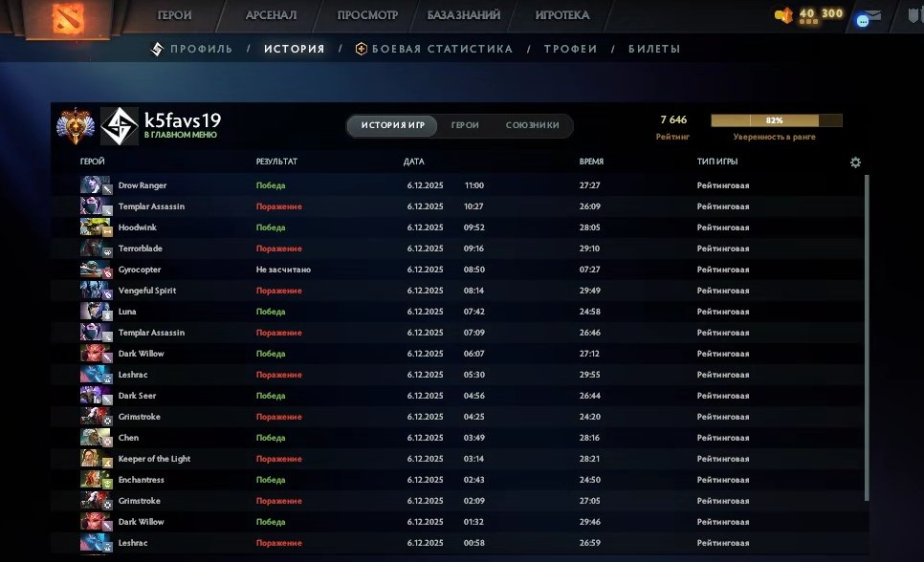Screen dimensions: 924x562
Task: Open match history settings gear
Action: click(855, 162)
